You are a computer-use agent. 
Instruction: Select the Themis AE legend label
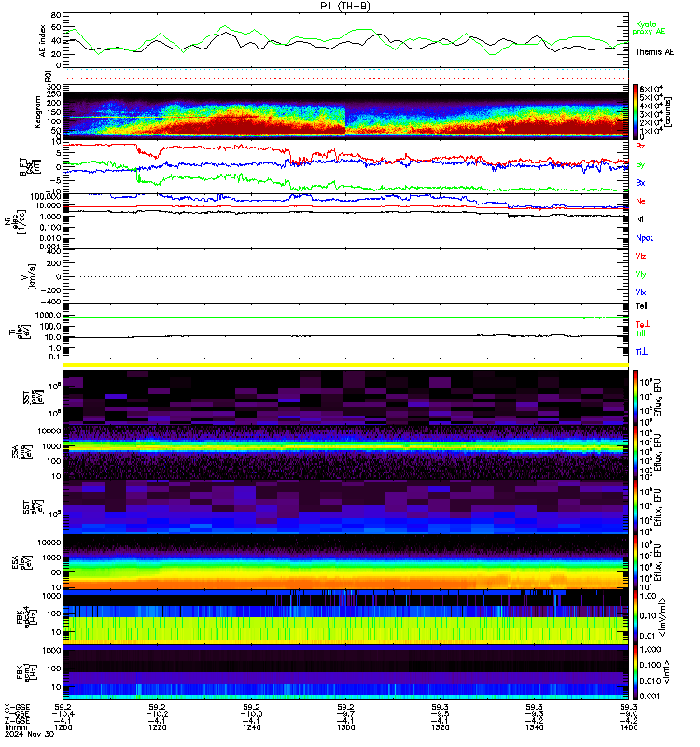click(x=654, y=52)
